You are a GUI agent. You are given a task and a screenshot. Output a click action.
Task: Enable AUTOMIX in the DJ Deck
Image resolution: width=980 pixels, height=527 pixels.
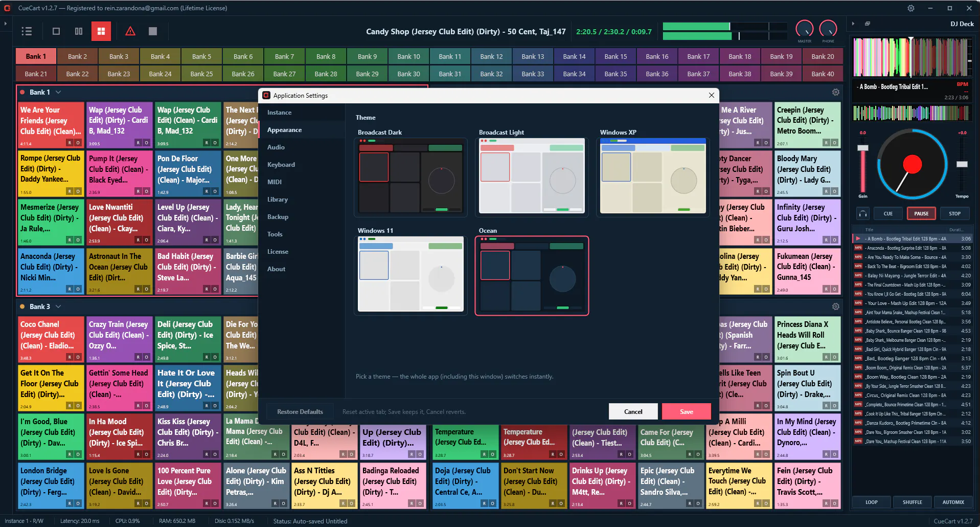[953, 502]
